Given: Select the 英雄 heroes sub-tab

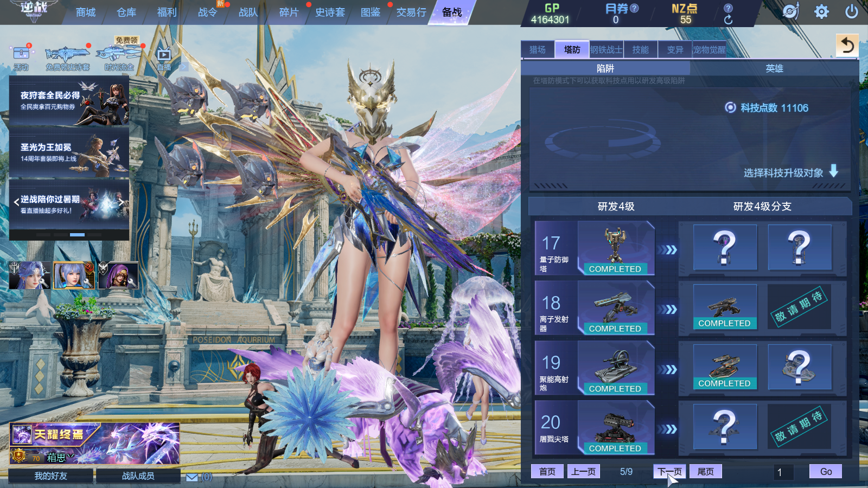Looking at the screenshot, I should 774,68.
